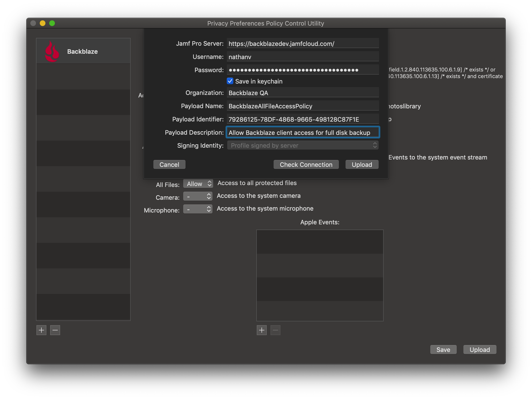Click Cancel in the upload sheet
532x399 pixels.
[x=169, y=164]
